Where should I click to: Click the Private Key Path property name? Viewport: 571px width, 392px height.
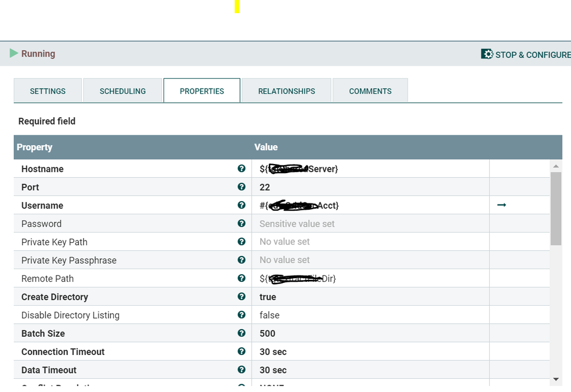(x=54, y=242)
